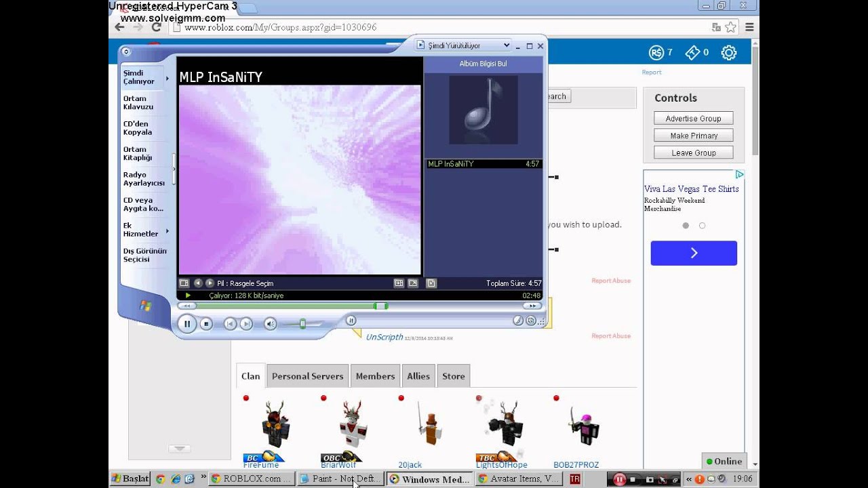Screen dimensions: 868x488
Task: Click Albüm Bilgisi Bul header
Action: 483,64
